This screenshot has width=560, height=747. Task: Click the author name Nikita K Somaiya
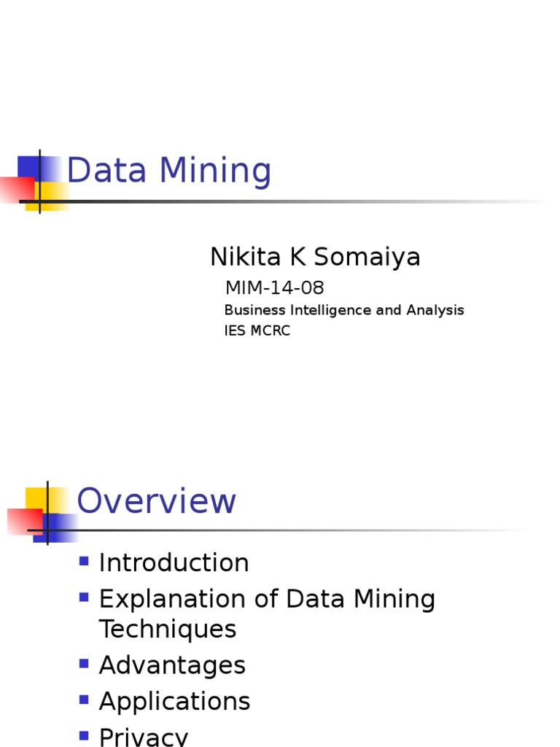[315, 257]
